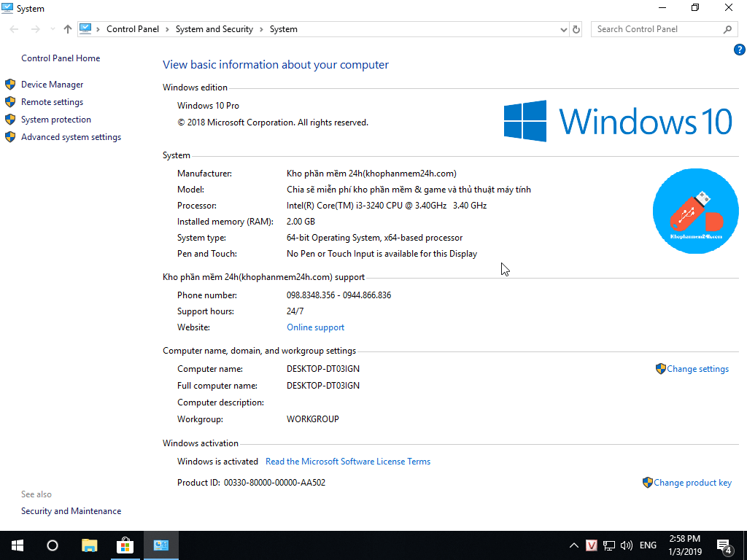This screenshot has width=747, height=560.
Task: Click the Search Control Panel field
Action: pyautogui.click(x=657, y=29)
